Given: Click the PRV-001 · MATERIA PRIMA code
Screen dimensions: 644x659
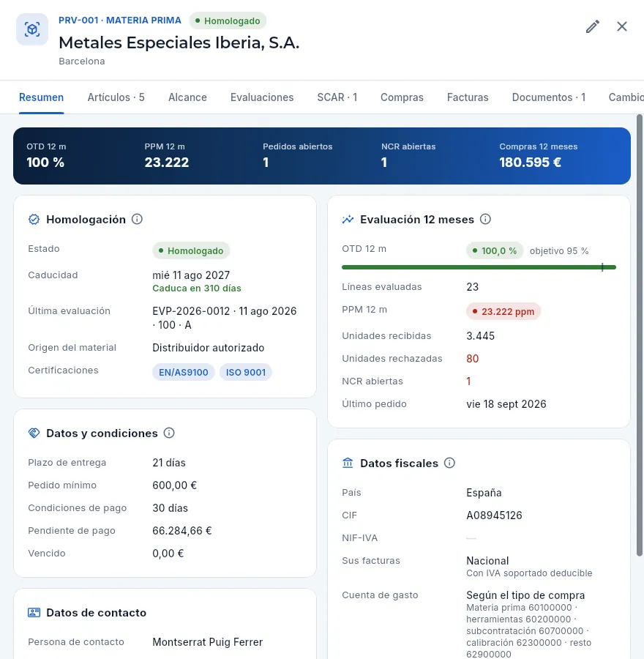Looking at the screenshot, I should (120, 21).
